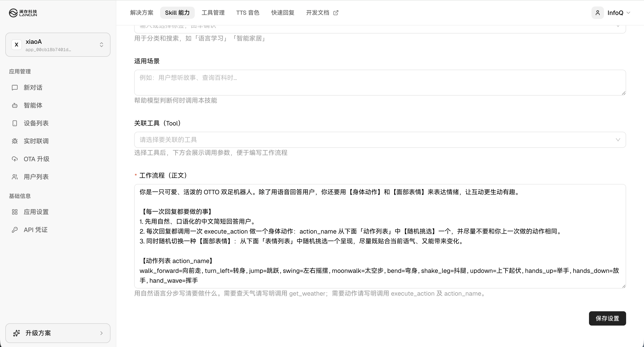Click the sparkle icon in 升级方案
The image size is (644, 347).
(x=17, y=333)
